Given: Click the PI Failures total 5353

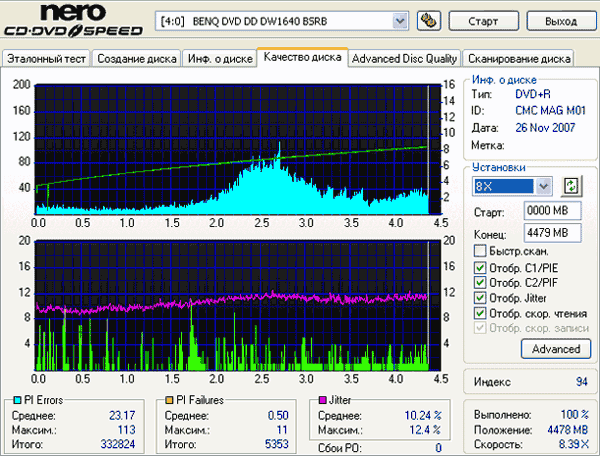Looking at the screenshot, I should [277, 444].
